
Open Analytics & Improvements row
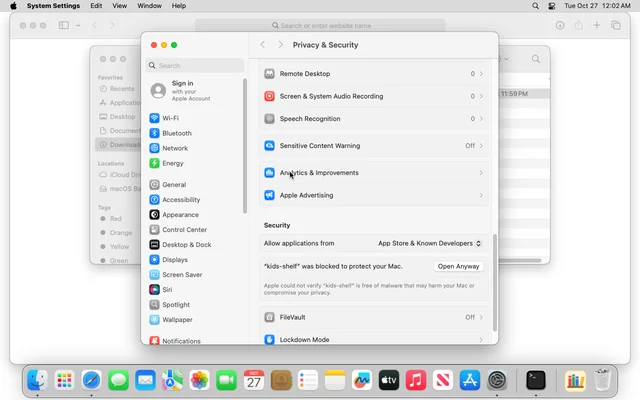point(374,173)
